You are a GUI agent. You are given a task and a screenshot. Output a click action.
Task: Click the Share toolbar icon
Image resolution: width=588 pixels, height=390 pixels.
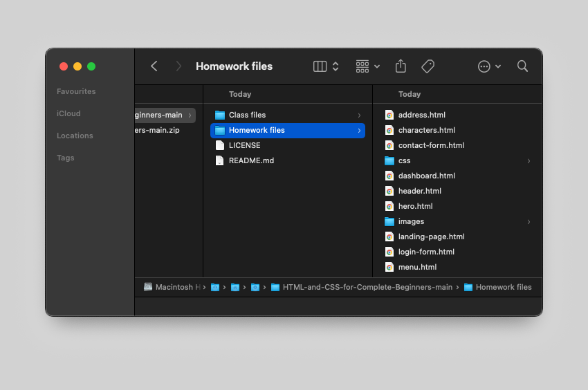[x=401, y=66]
